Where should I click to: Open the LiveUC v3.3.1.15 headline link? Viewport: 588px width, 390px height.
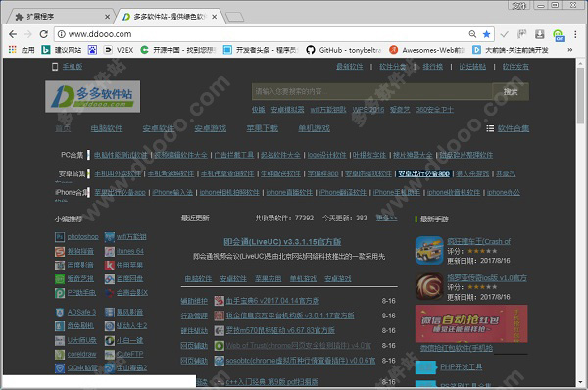point(282,242)
